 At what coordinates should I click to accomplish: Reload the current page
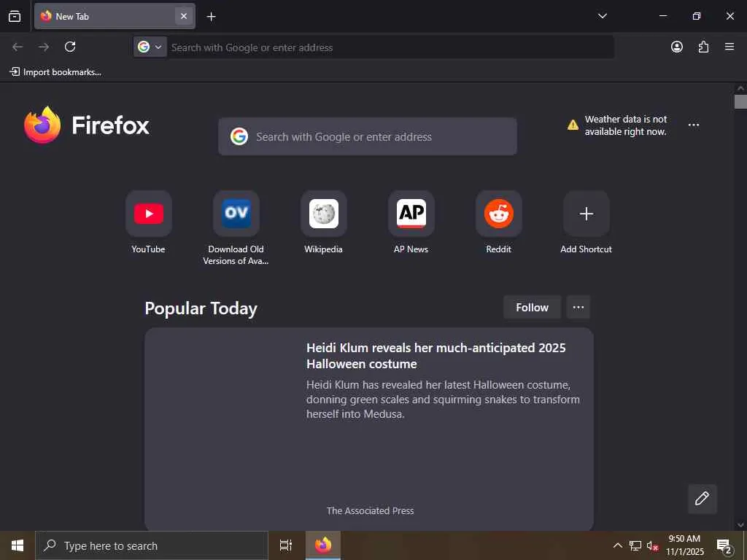click(x=70, y=47)
